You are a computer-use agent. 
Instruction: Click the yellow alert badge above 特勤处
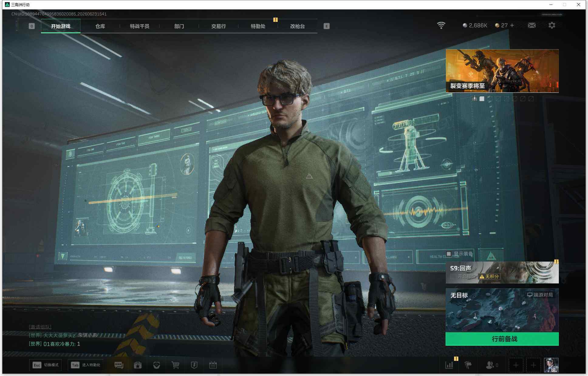coord(275,20)
